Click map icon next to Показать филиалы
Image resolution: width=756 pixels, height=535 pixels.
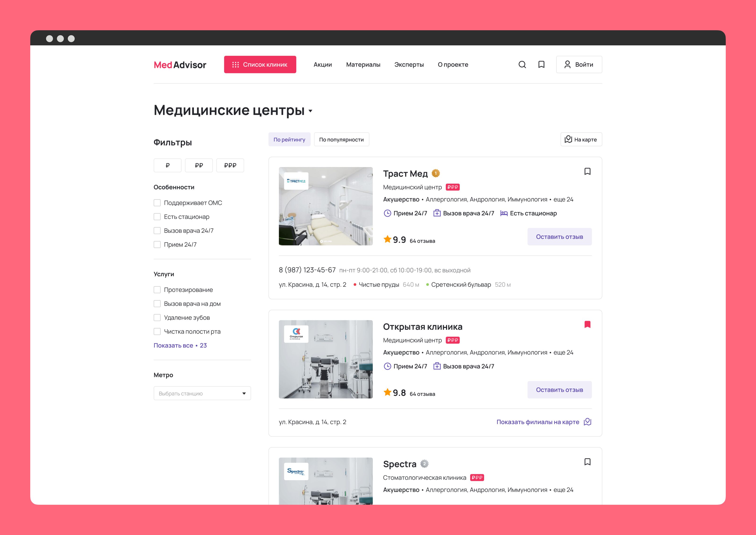point(587,422)
